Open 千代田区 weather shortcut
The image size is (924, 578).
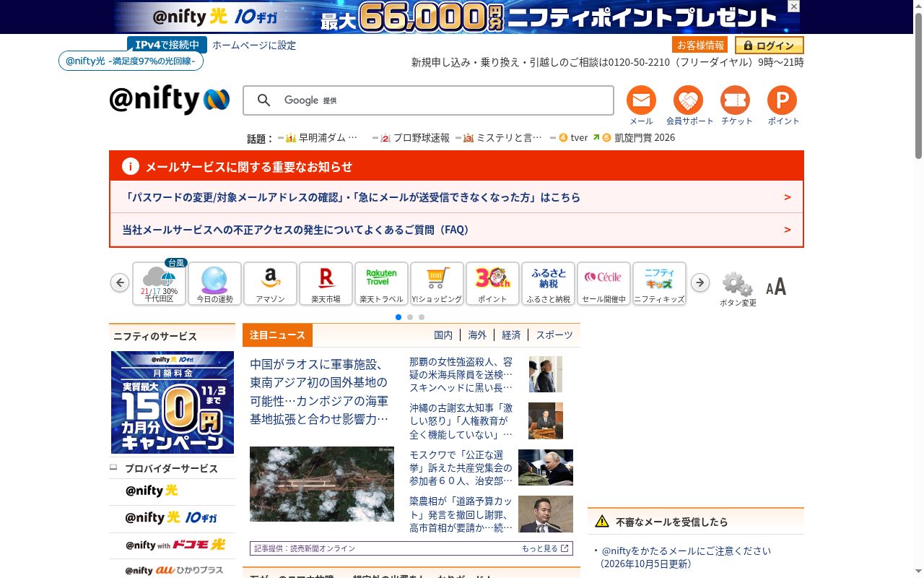(160, 283)
